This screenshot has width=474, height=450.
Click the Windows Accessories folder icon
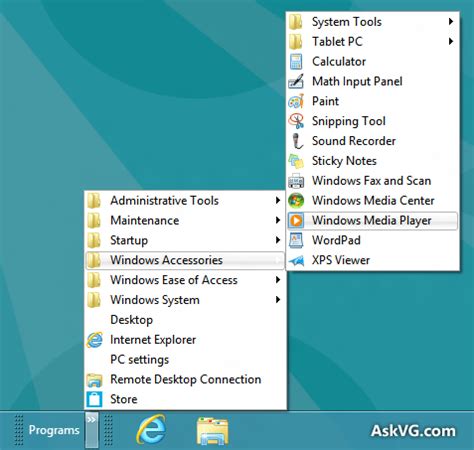pyautogui.click(x=94, y=260)
